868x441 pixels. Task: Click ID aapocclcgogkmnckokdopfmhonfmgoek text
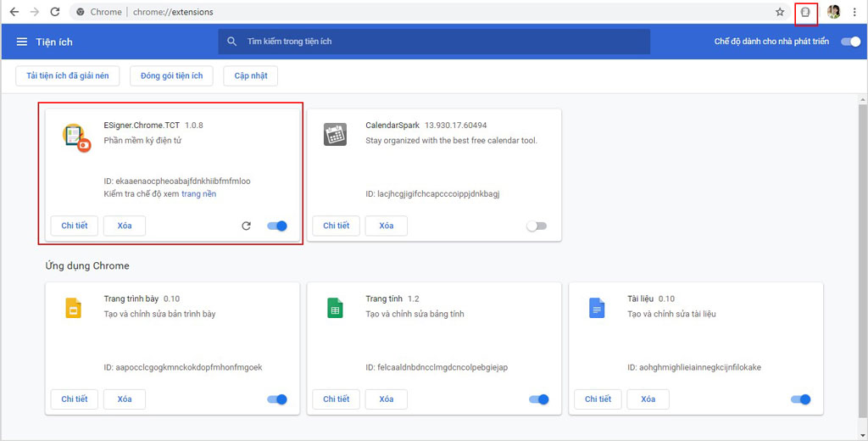tap(183, 367)
